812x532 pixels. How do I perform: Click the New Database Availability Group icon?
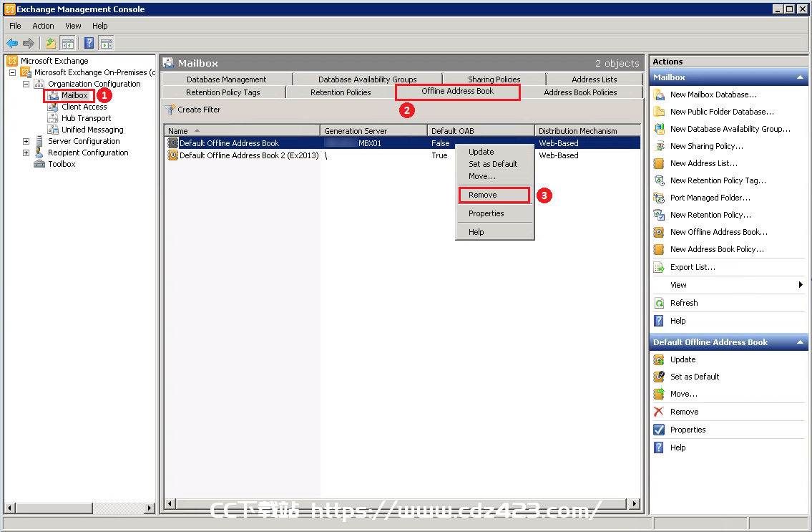659,129
